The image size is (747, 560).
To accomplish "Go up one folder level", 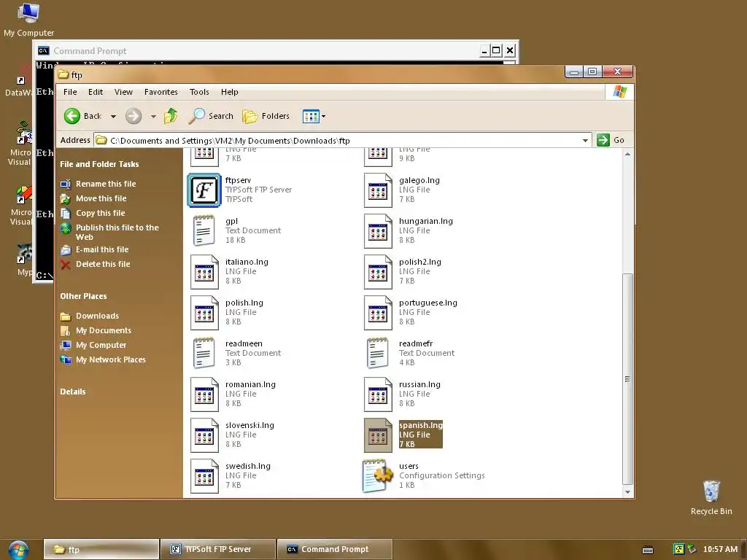I will [x=171, y=116].
